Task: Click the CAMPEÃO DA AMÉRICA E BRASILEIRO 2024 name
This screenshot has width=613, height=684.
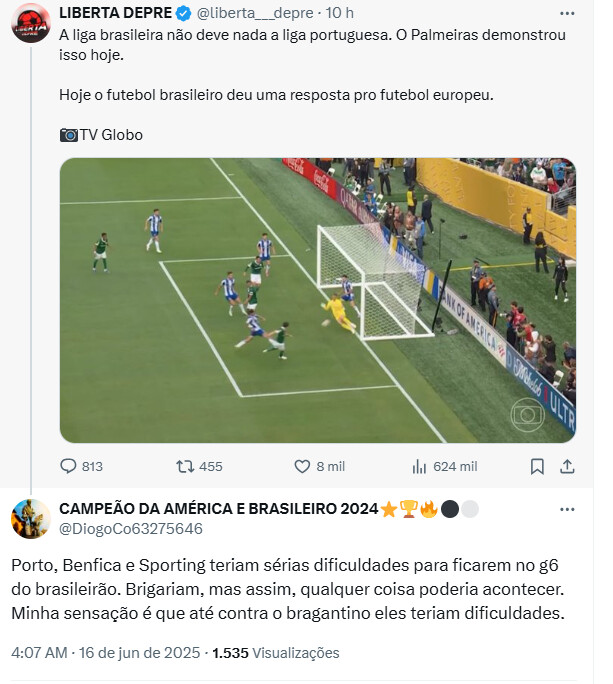Action: [x=219, y=509]
